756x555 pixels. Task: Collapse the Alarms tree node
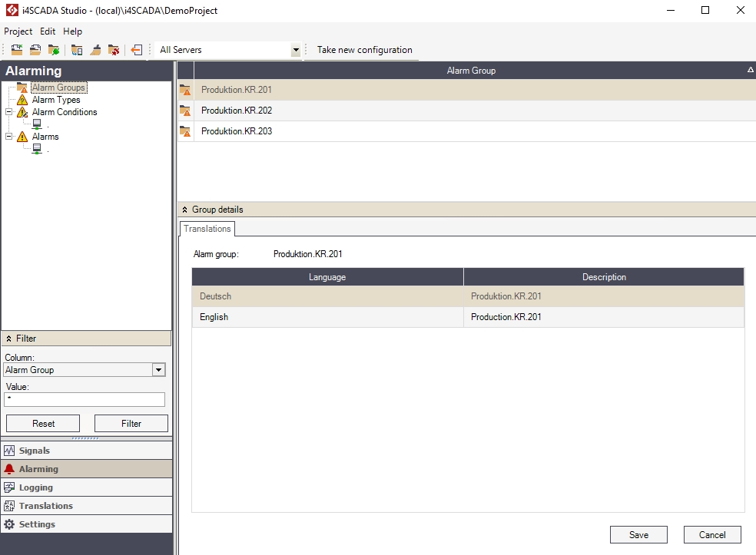[9, 137]
